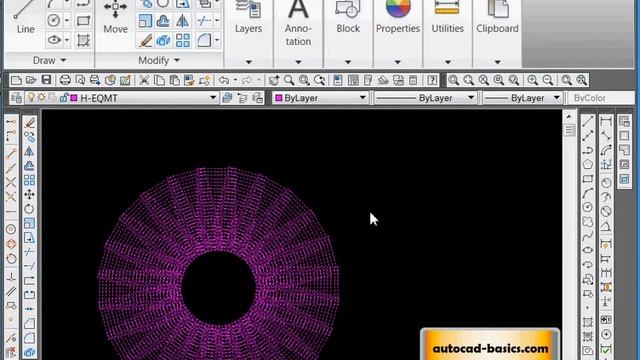Click the Zoom Out minus magnifier
640x360 pixels.
coord(548,80)
